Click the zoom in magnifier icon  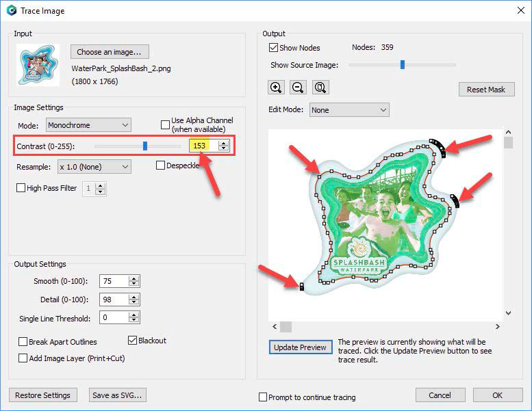point(276,88)
